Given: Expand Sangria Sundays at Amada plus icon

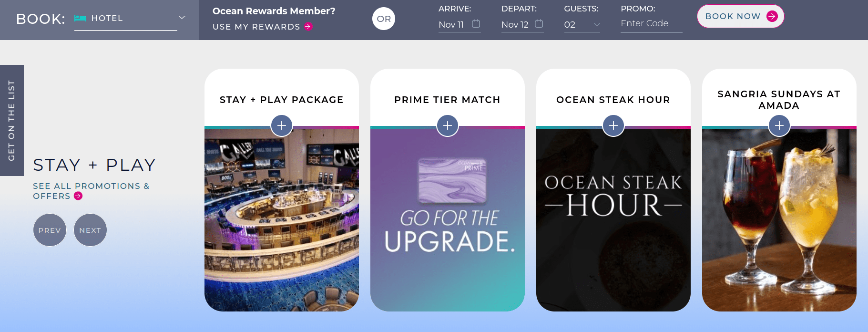Looking at the screenshot, I should pos(779,125).
